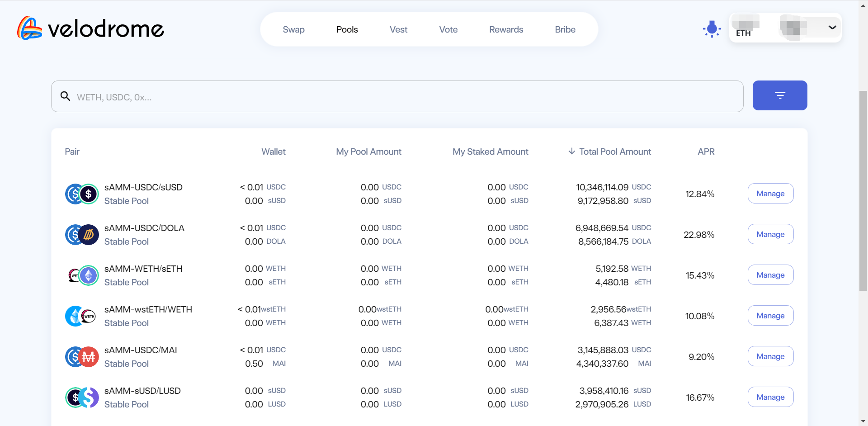The height and width of the screenshot is (426, 868).
Task: Open the Pools tab
Action: (x=347, y=29)
